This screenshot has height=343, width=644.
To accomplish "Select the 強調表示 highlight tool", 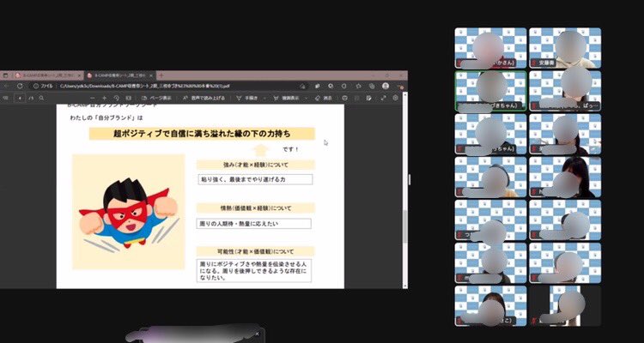I will [x=286, y=98].
